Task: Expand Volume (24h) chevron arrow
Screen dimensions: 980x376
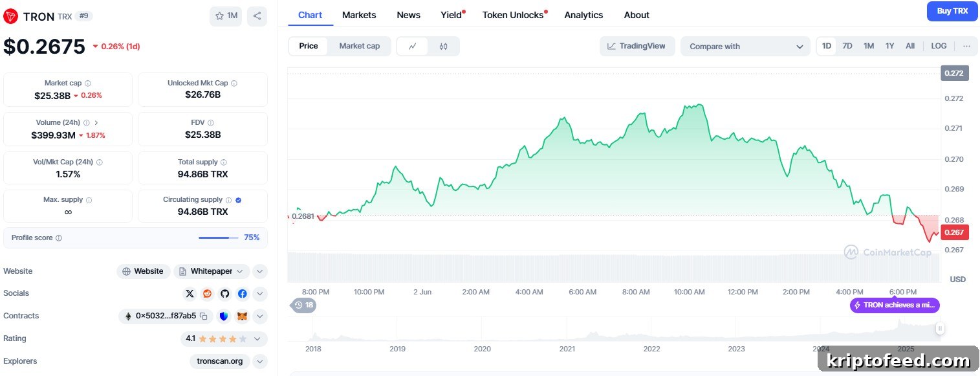Action: pos(96,122)
